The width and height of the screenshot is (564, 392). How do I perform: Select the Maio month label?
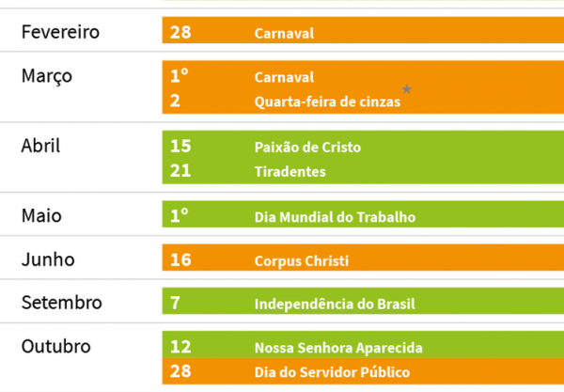point(41,215)
